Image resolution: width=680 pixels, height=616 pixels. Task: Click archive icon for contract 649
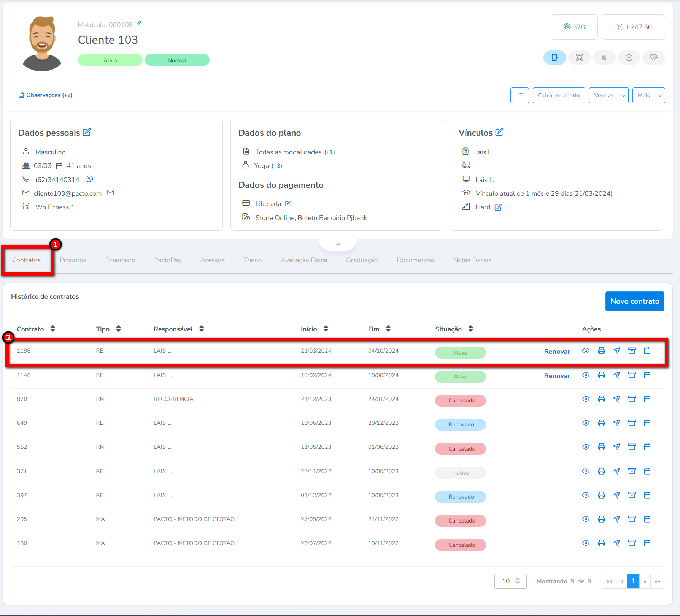tap(632, 423)
